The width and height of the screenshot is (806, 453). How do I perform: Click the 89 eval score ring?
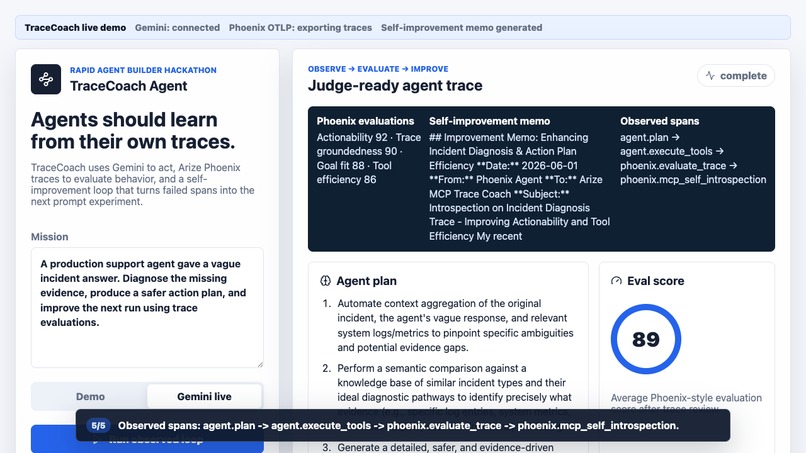tap(646, 339)
